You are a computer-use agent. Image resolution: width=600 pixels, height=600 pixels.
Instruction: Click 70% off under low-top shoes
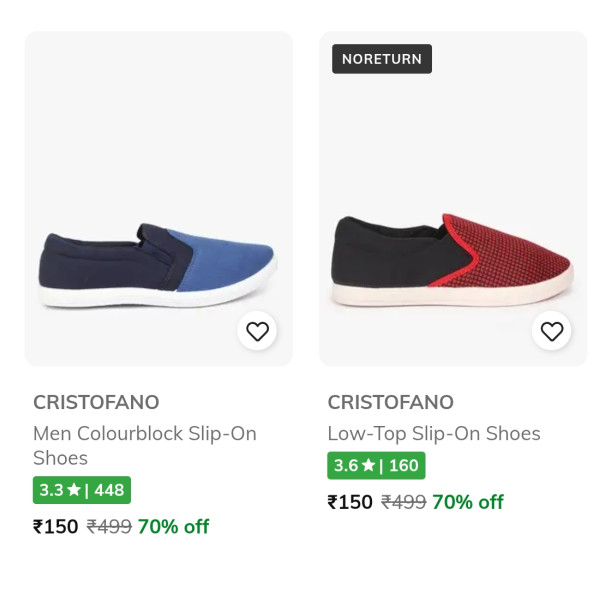coord(467,502)
